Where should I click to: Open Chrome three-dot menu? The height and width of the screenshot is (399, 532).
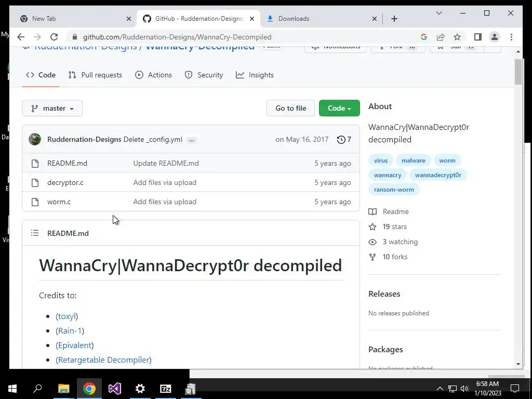click(x=511, y=37)
